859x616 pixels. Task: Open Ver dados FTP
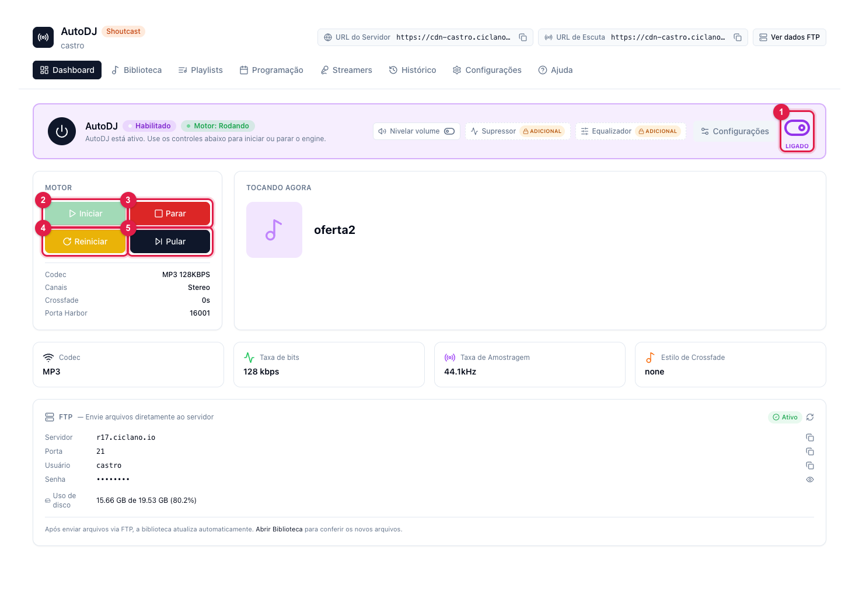tap(789, 37)
